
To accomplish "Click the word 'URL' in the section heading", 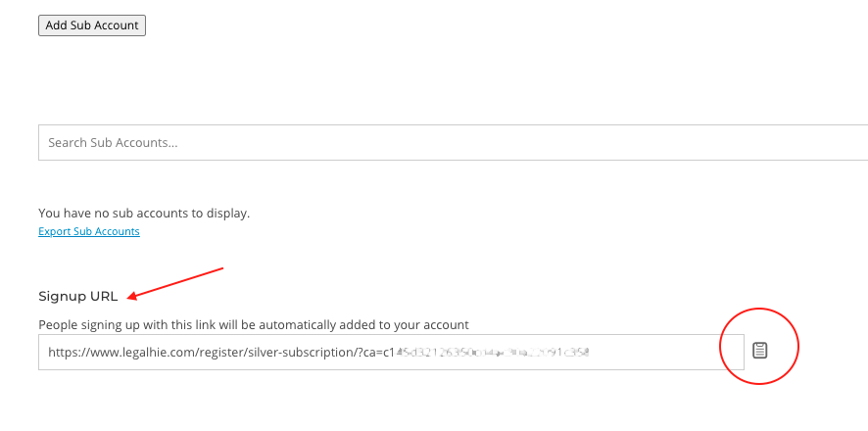I will point(104,297).
